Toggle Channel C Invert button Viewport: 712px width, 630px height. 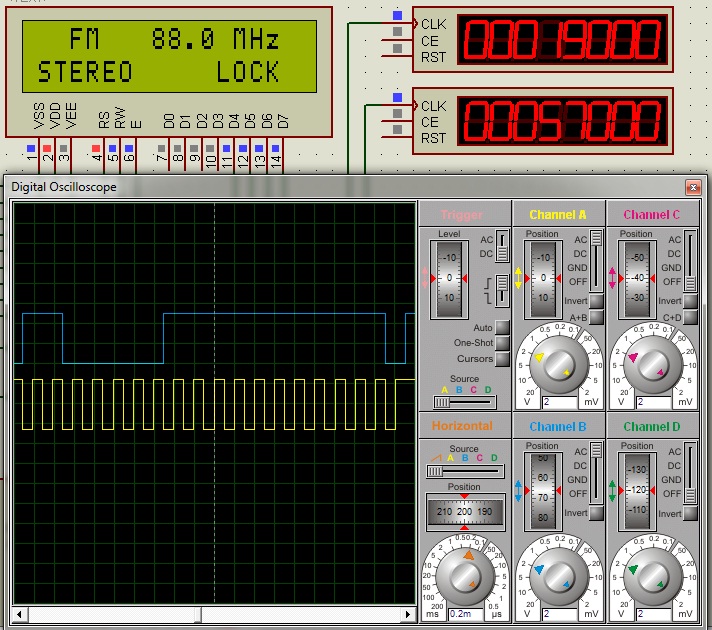[x=690, y=301]
